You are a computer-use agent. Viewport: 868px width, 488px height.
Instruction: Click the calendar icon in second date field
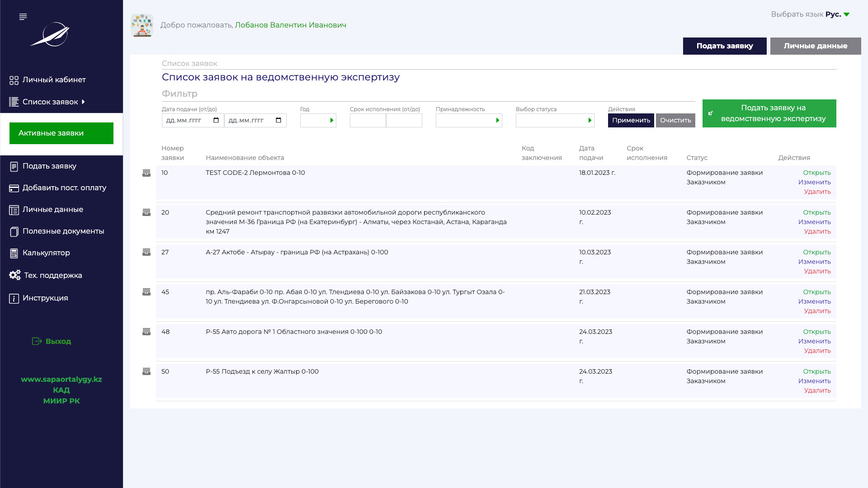[x=278, y=120]
